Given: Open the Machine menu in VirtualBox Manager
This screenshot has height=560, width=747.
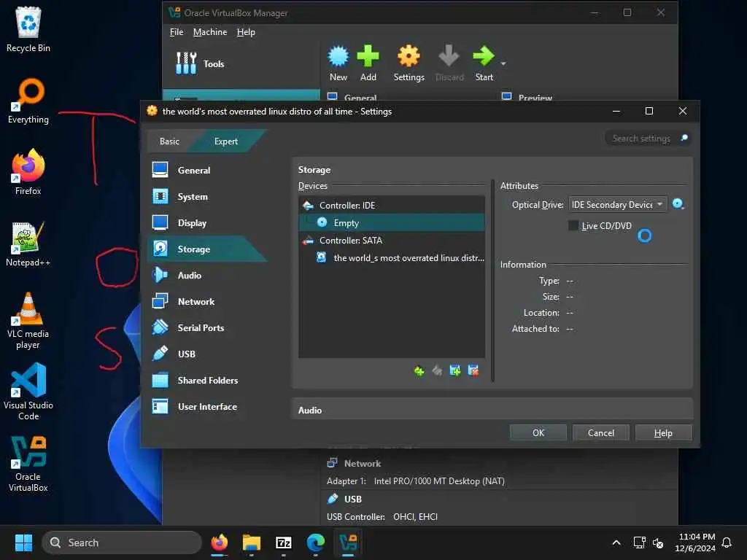Looking at the screenshot, I should coord(209,32).
